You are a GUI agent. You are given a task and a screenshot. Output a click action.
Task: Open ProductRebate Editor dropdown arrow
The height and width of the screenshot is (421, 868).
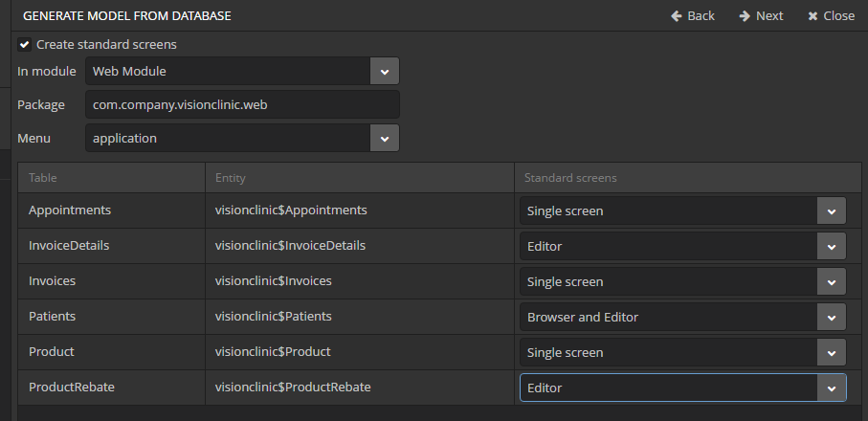click(831, 388)
